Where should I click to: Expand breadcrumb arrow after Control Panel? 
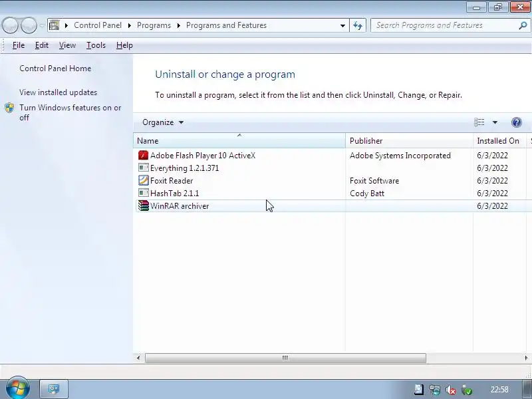[129, 25]
